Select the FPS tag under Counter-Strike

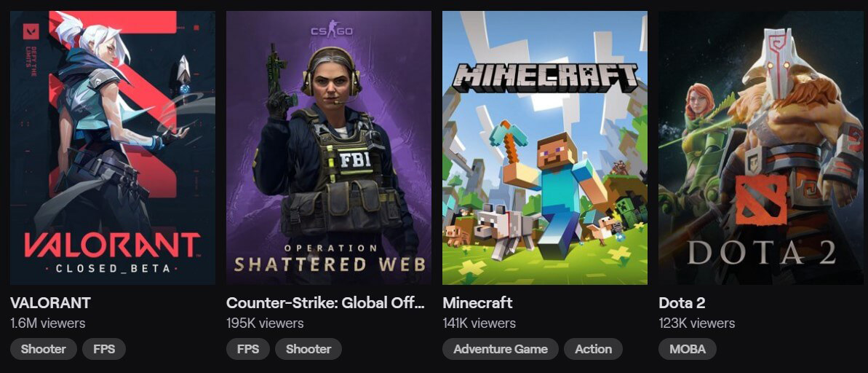pos(248,349)
